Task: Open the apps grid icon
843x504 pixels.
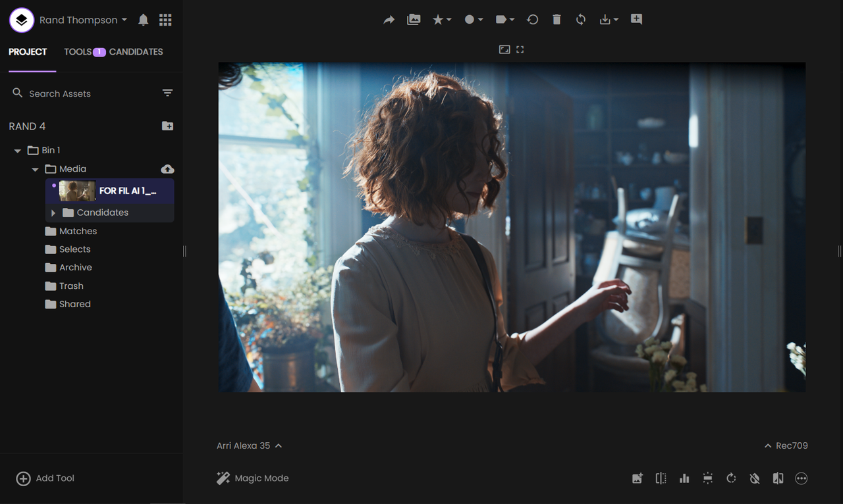Action: (165, 20)
